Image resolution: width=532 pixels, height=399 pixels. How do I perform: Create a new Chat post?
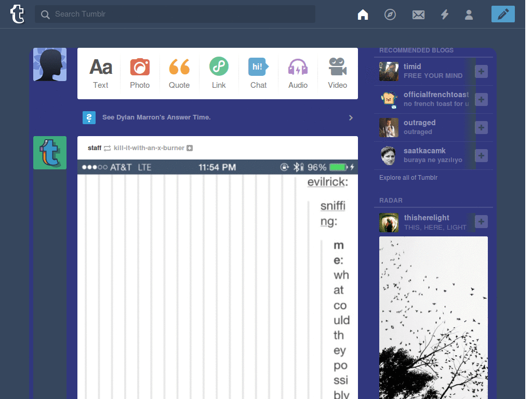[x=258, y=73]
